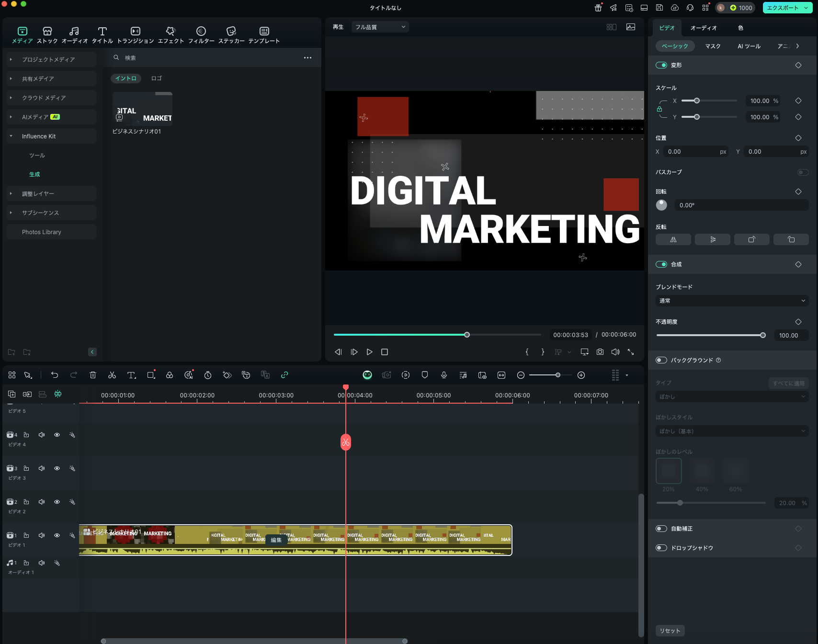Viewport: 818px width, 644px height.
Task: Click the delete trash icon in timeline toolbar
Action: pyautogui.click(x=93, y=375)
